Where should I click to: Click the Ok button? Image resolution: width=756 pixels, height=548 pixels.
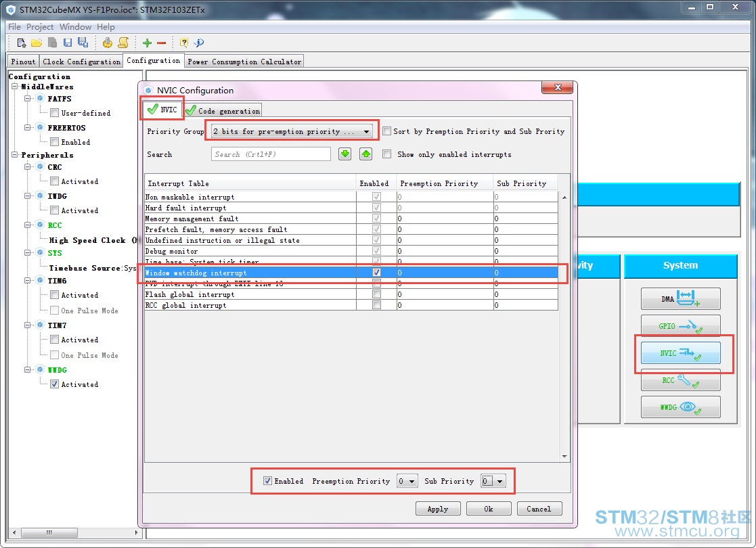[489, 509]
